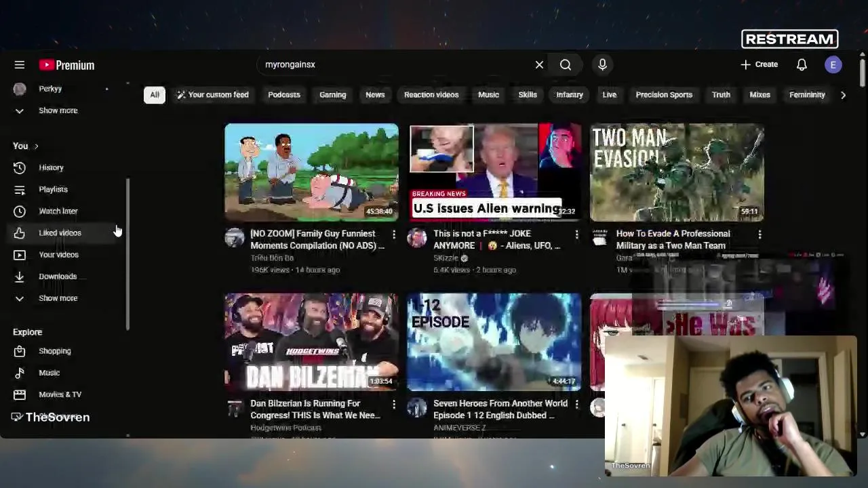
Task: Open the You section chevron
Action: click(36, 146)
